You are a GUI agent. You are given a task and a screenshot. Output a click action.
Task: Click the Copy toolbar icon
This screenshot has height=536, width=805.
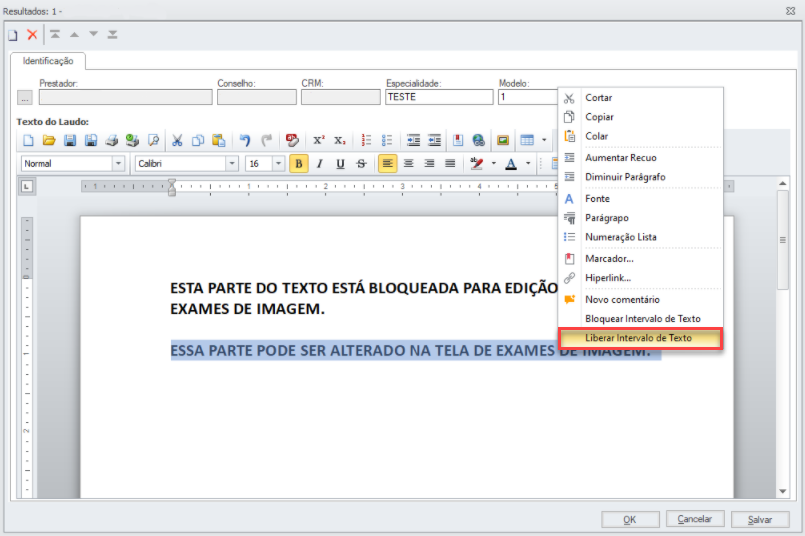[198, 140]
